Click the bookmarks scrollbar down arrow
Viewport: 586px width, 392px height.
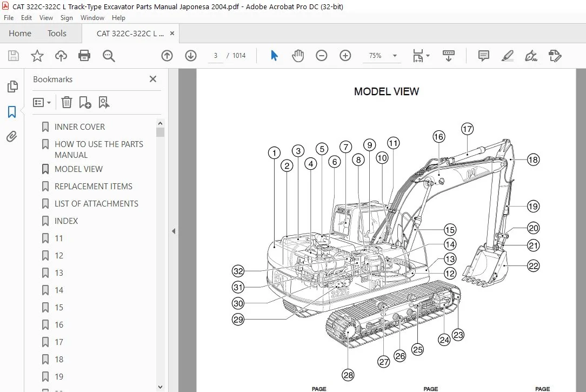click(x=161, y=387)
